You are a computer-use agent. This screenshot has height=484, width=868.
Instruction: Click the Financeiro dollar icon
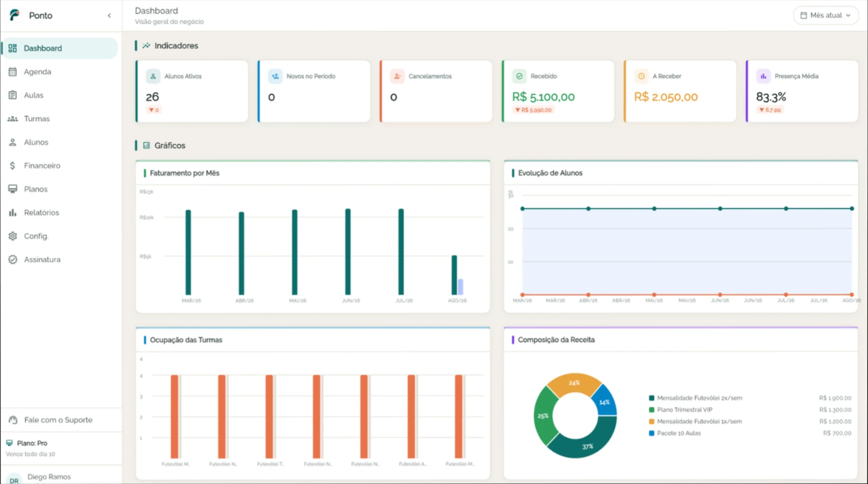pos(13,166)
